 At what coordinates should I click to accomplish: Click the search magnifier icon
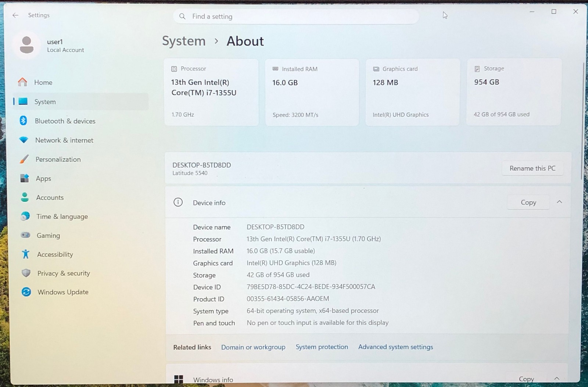click(182, 16)
